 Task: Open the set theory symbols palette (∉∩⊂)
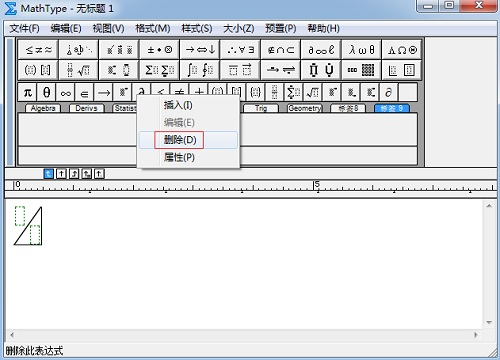281,50
